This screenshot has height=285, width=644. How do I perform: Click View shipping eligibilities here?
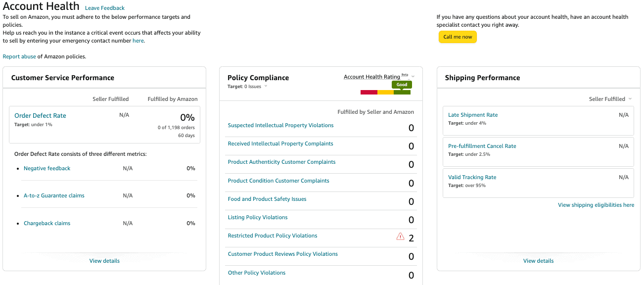[x=596, y=205]
